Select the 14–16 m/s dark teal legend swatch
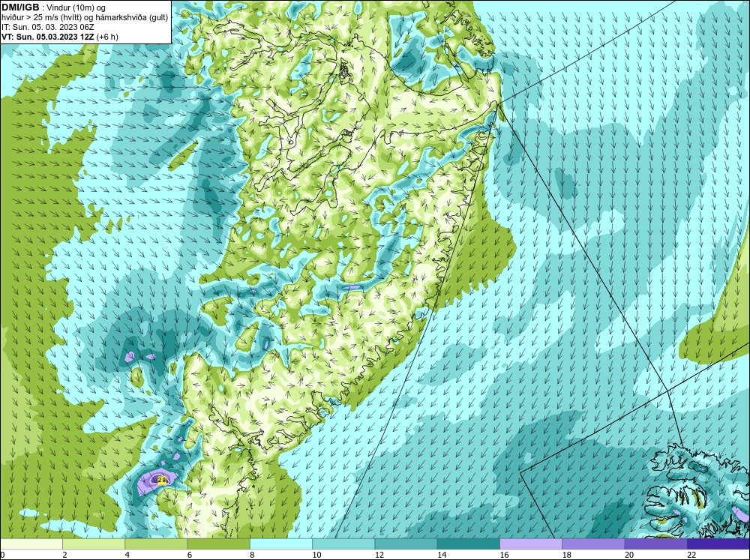 tap(469, 544)
